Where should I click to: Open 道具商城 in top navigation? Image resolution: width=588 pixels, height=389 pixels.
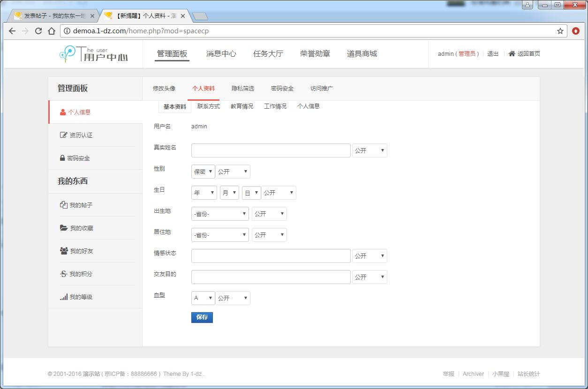point(362,54)
